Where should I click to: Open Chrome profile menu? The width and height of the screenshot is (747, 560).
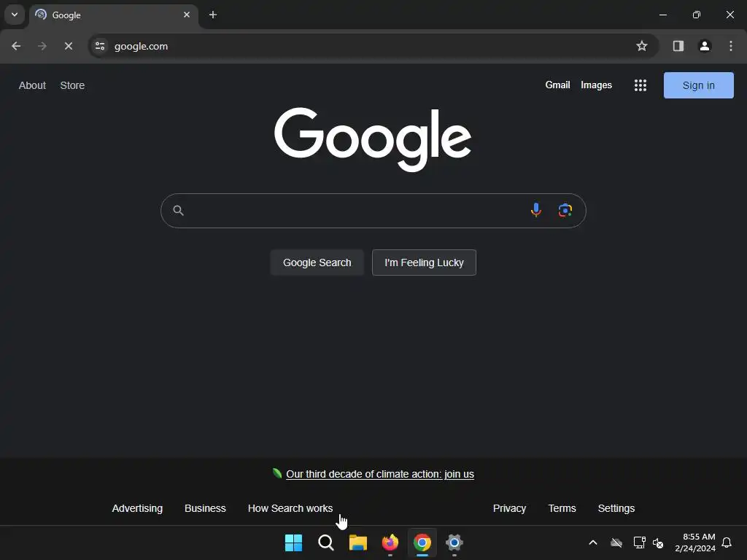pyautogui.click(x=705, y=46)
